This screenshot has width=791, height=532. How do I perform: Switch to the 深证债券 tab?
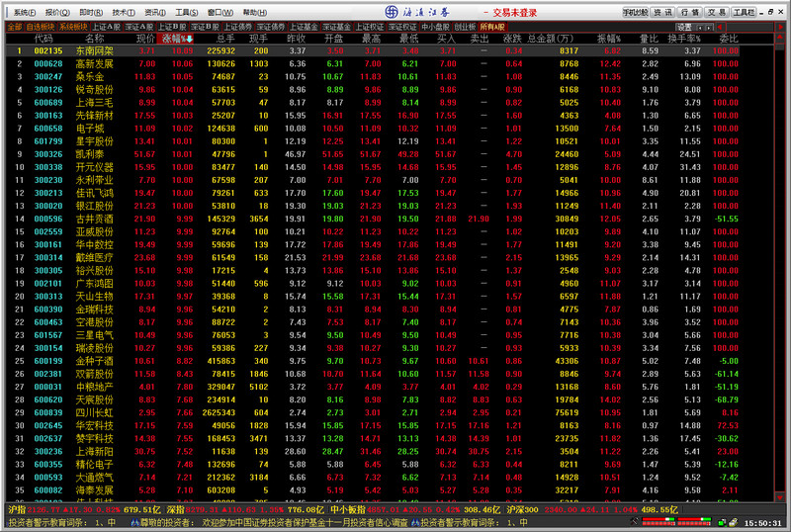coord(271,27)
